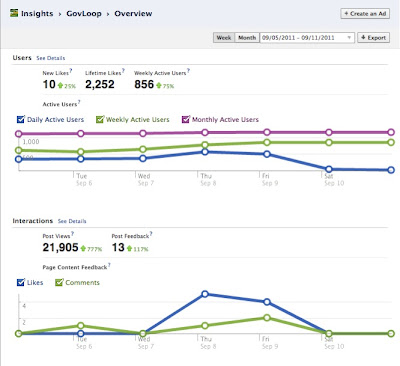This screenshot has width=400, height=366.
Task: Click the Create an Ad button
Action: point(365,14)
